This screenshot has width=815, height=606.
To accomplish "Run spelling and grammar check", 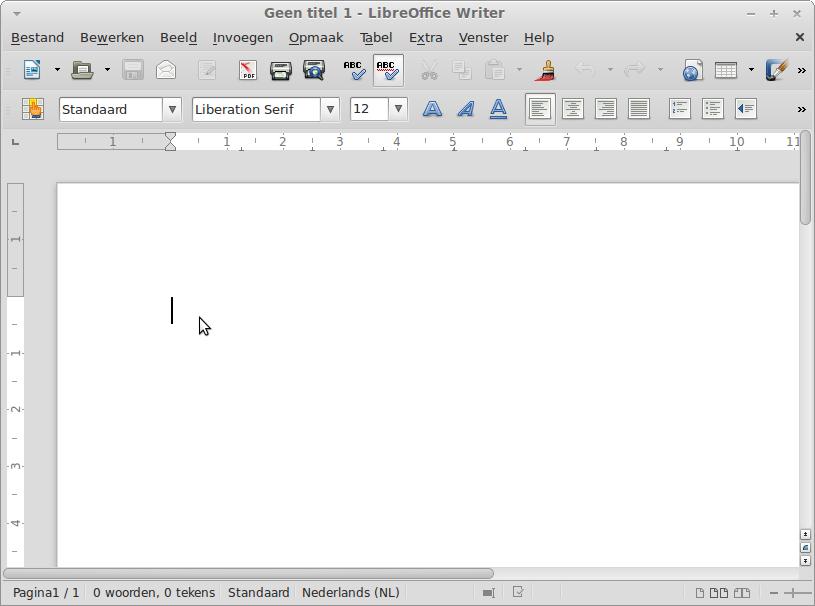I will [x=355, y=70].
